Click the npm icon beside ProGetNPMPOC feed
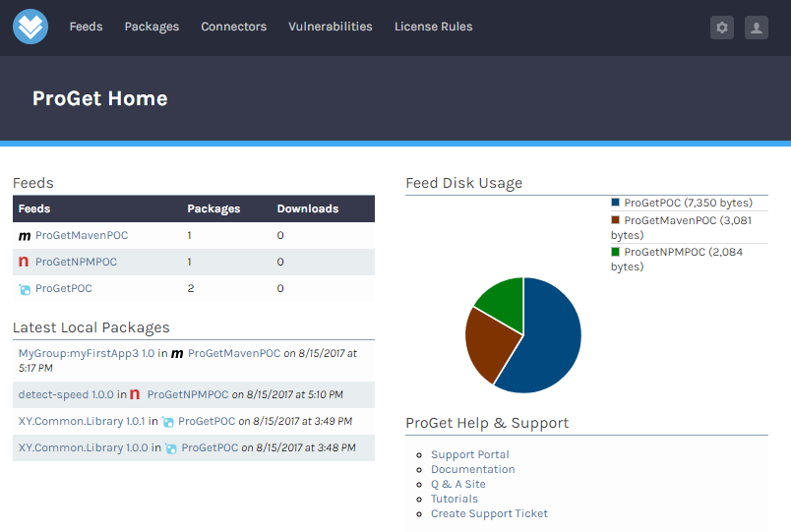Image resolution: width=791 pixels, height=532 pixels. (24, 263)
